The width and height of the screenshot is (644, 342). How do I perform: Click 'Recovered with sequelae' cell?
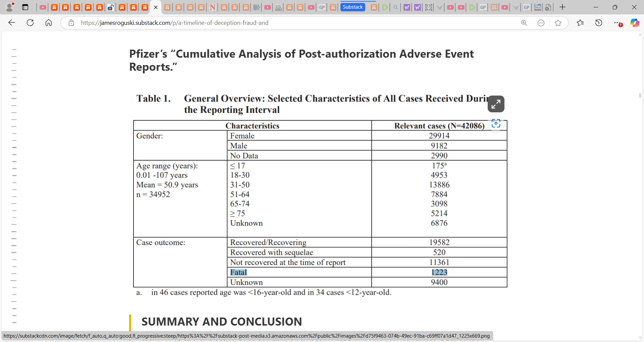click(x=271, y=252)
